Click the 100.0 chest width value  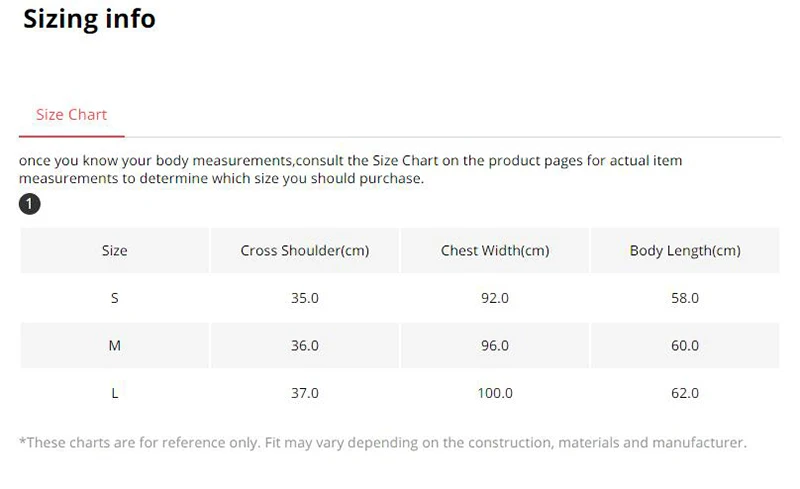point(495,393)
